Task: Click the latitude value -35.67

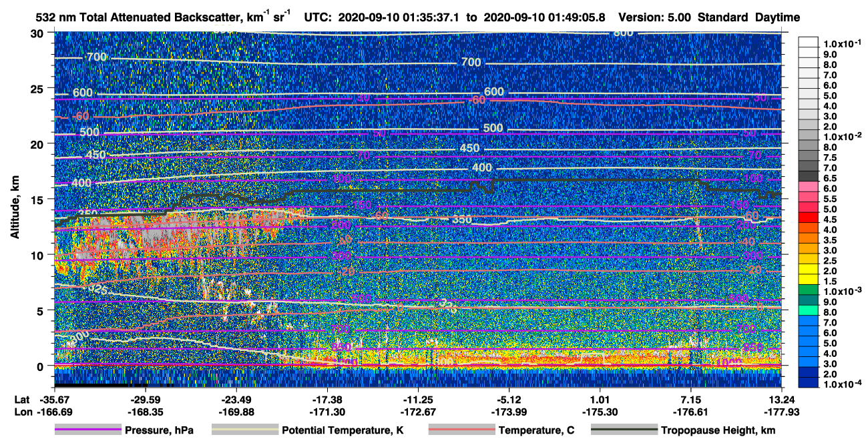Action: [x=54, y=400]
